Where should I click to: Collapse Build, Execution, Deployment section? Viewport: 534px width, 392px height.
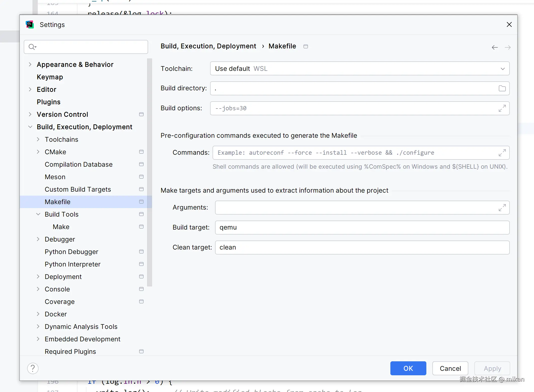[x=30, y=127]
